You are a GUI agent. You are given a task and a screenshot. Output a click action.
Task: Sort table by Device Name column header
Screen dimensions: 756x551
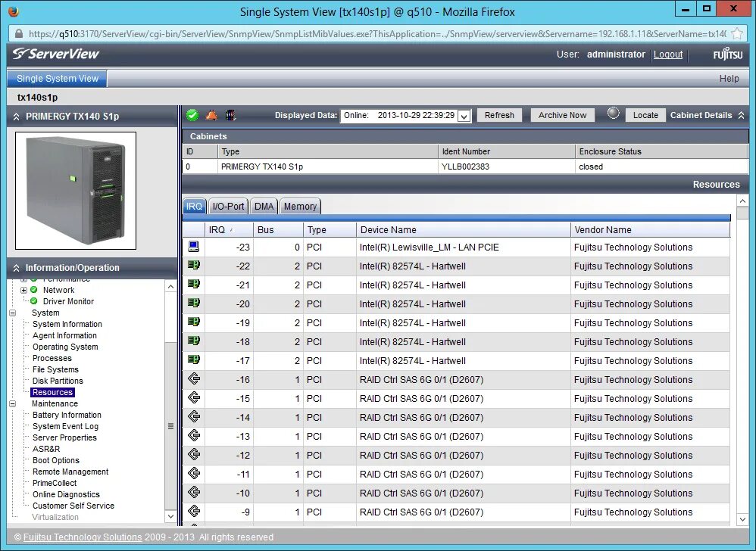[463, 230]
